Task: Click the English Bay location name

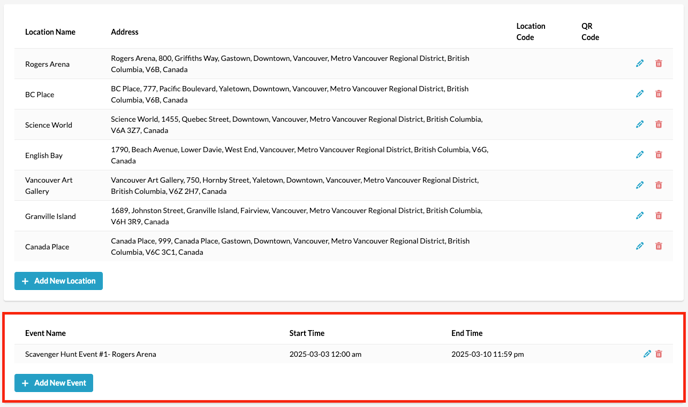Action: point(44,156)
